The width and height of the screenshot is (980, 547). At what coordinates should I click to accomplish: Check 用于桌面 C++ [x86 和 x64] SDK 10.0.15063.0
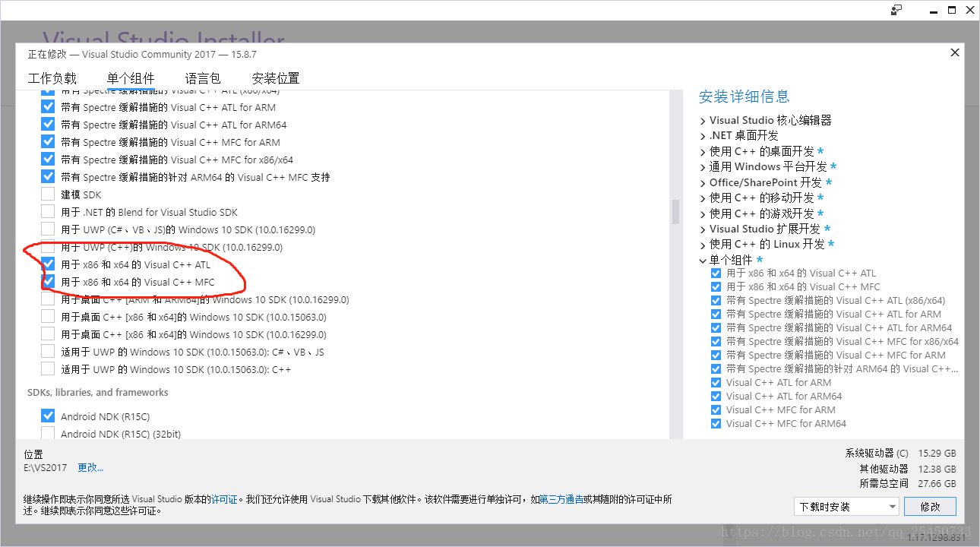[x=48, y=317]
